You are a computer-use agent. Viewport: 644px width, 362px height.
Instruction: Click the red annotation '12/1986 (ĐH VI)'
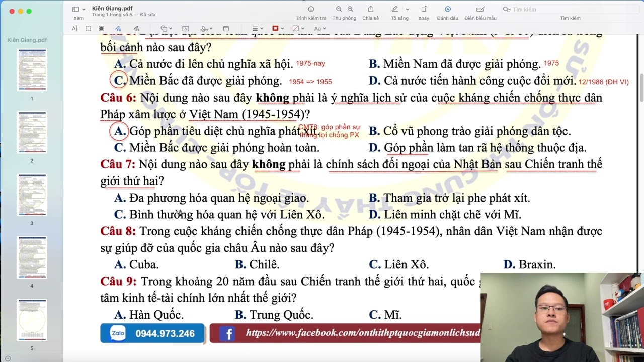[x=603, y=82]
